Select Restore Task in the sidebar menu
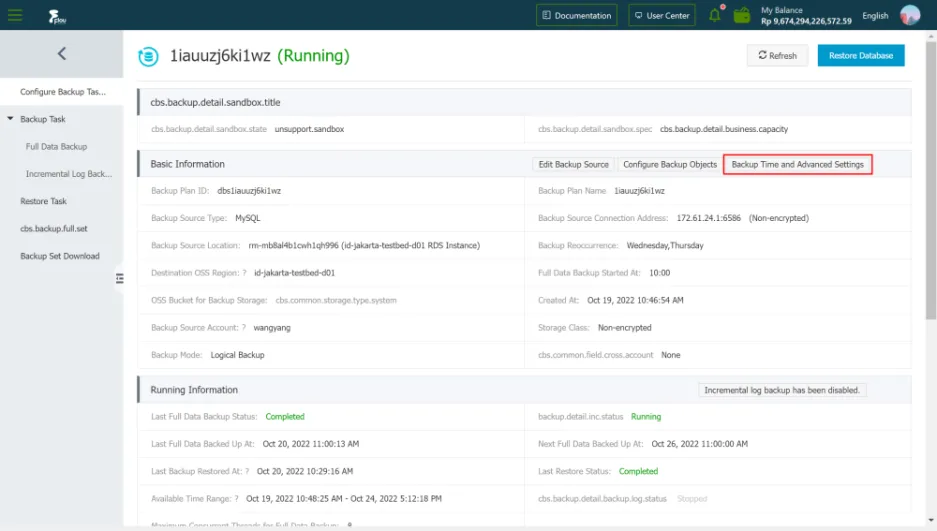Screen dimensions: 937x531 click(43, 201)
